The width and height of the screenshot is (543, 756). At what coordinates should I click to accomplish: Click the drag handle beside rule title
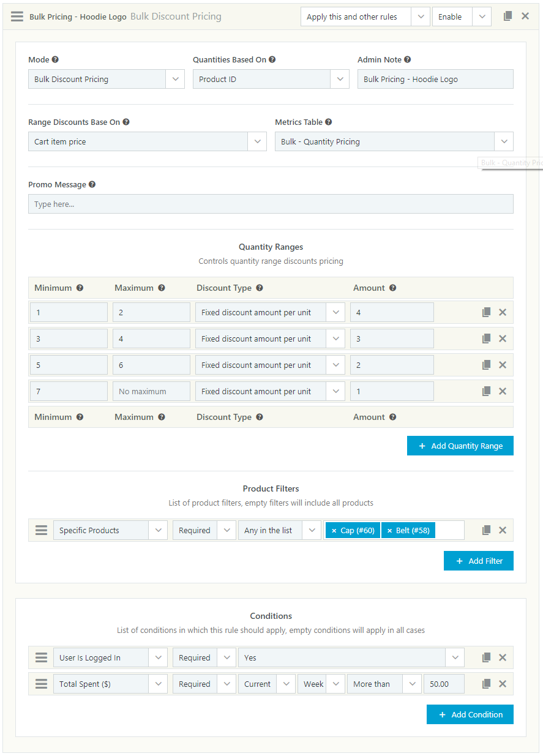[x=17, y=17]
